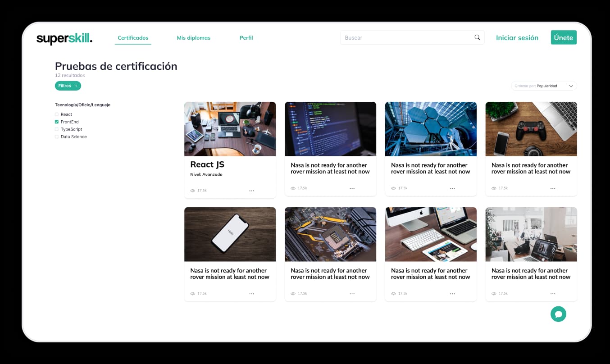This screenshot has width=610, height=364.
Task: Uncheck the FrontEnd filter checkbox
Action: 57,122
